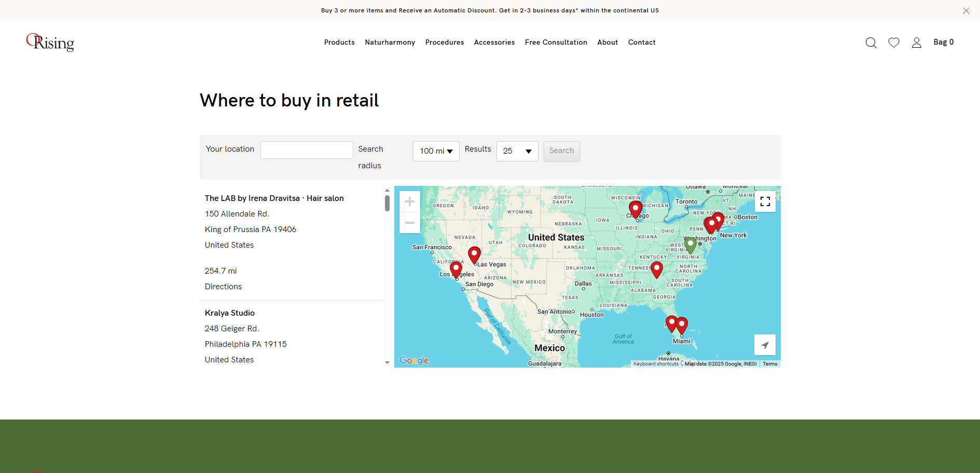
Task: Select the red pin near Las Vegas
Action: 474,255
